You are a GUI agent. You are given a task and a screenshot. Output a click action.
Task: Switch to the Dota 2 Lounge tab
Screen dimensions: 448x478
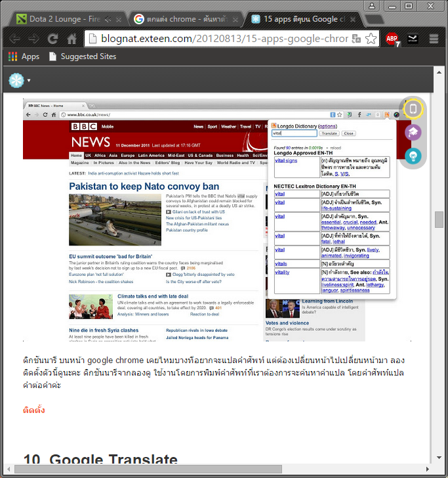click(x=65, y=19)
